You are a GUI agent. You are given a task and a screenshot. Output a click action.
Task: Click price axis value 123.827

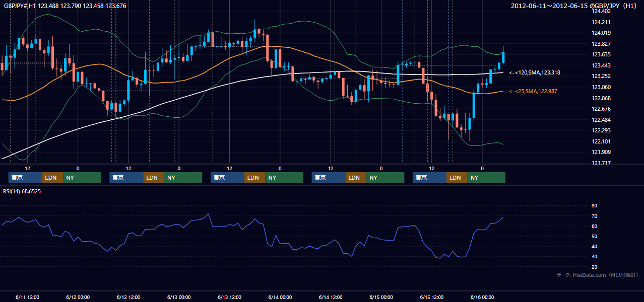click(x=601, y=44)
